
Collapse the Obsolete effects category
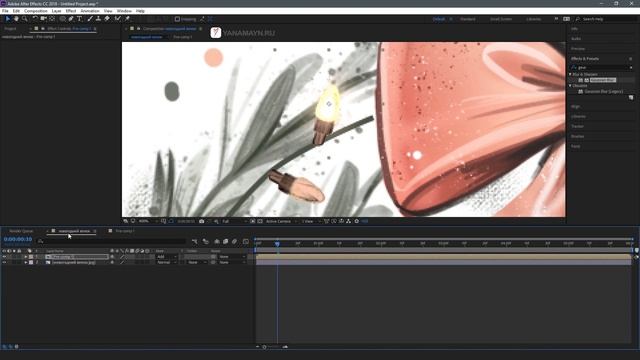pos(570,86)
